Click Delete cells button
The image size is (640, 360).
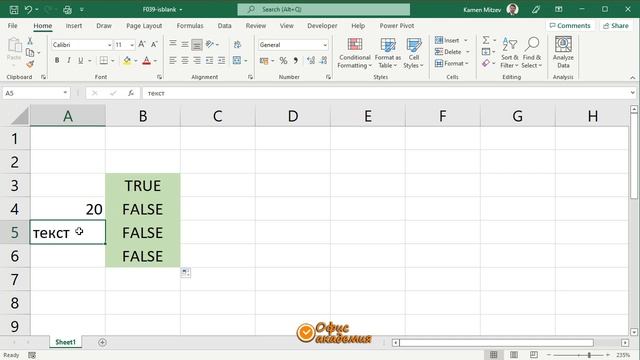(448, 52)
